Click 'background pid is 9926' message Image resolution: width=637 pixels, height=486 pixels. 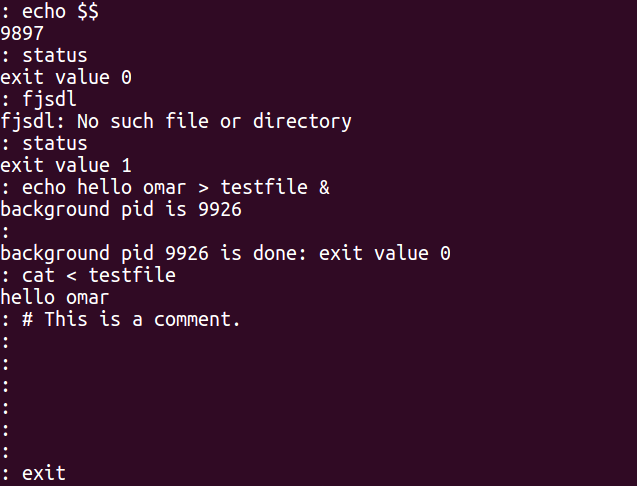tap(121, 210)
